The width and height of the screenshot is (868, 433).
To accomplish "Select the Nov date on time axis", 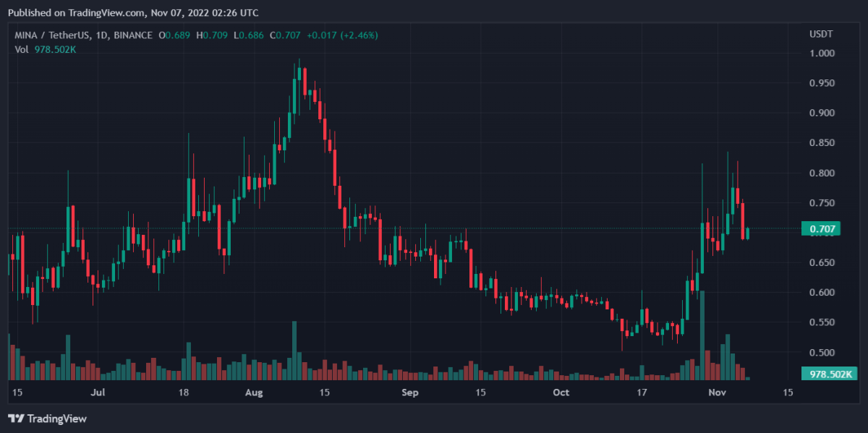I will [717, 393].
